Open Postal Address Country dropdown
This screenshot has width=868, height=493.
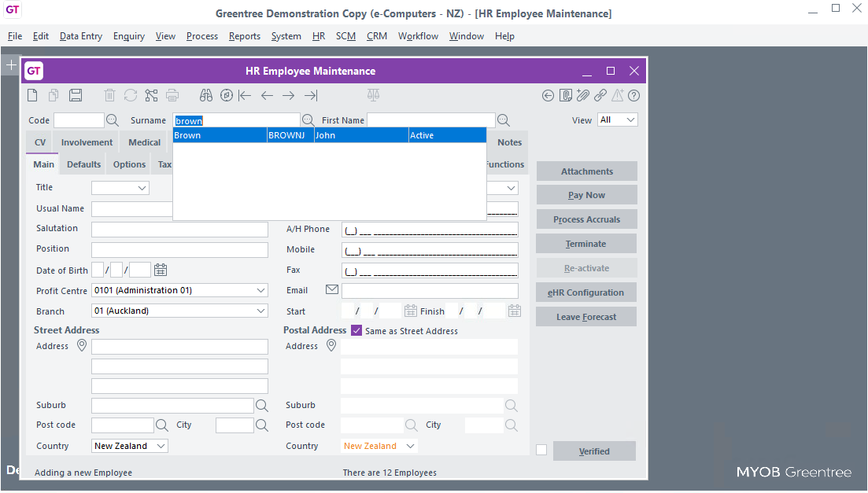(379, 446)
